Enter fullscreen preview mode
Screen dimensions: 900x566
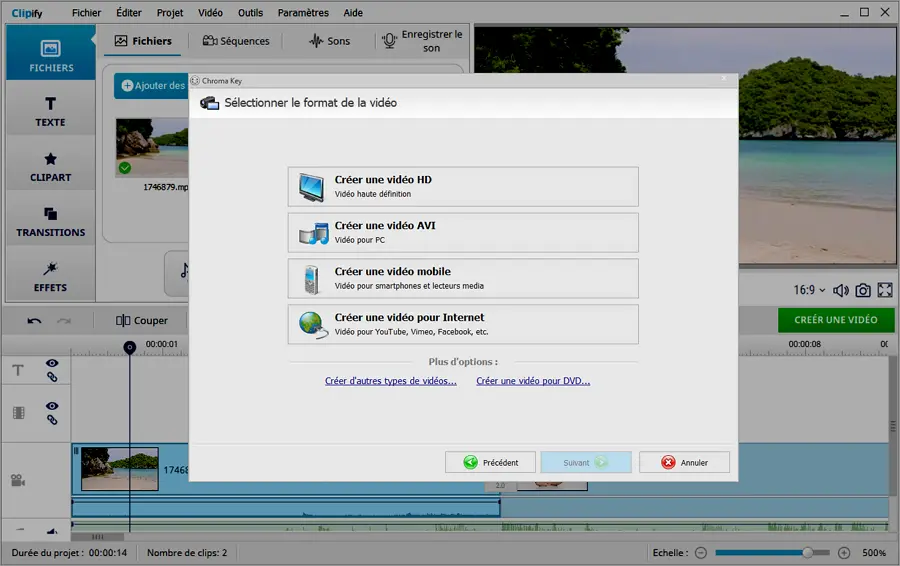coord(885,290)
